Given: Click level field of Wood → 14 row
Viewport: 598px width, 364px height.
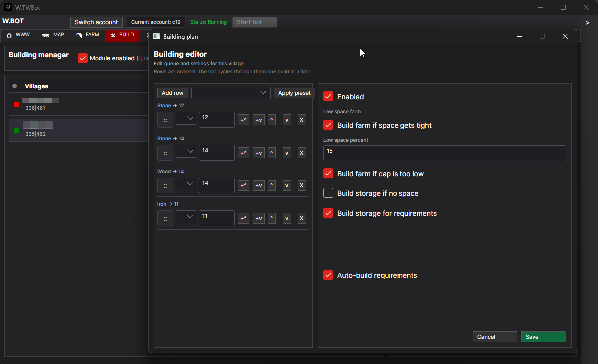Looking at the screenshot, I should pyautogui.click(x=217, y=185).
